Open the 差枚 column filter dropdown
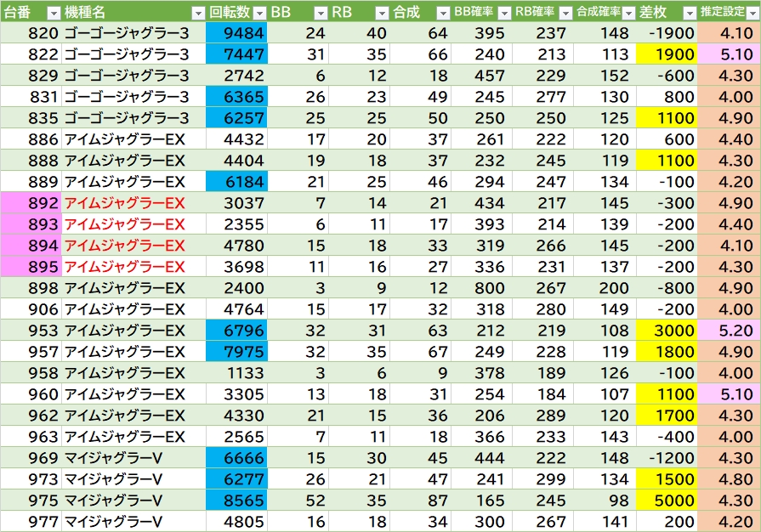761x532 pixels. [690, 13]
